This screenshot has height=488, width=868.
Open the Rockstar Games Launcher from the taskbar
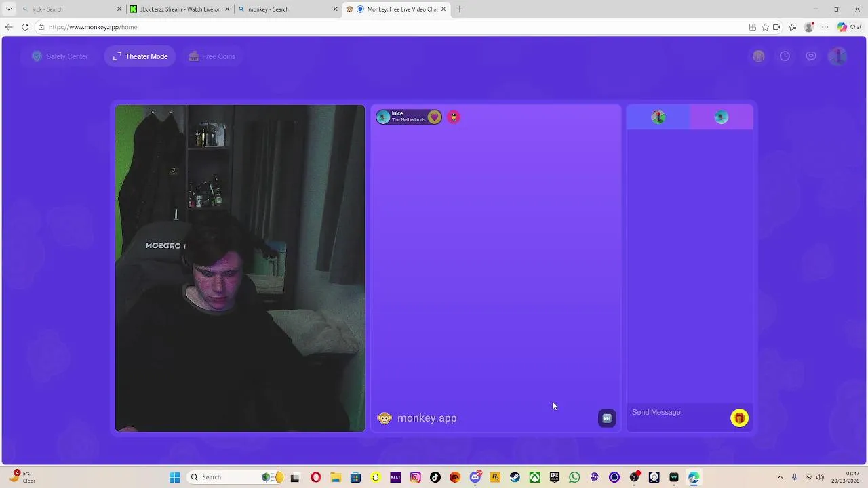pyautogui.click(x=495, y=477)
